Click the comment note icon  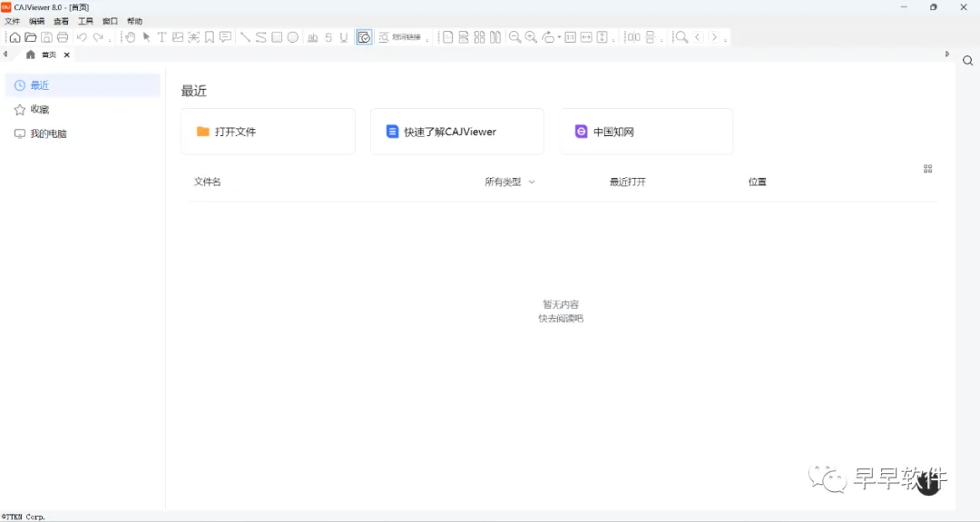click(x=226, y=37)
